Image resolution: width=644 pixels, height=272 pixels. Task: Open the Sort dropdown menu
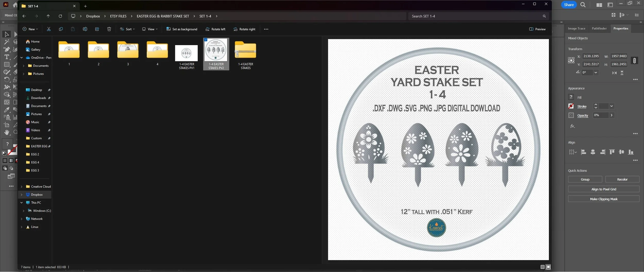click(127, 29)
